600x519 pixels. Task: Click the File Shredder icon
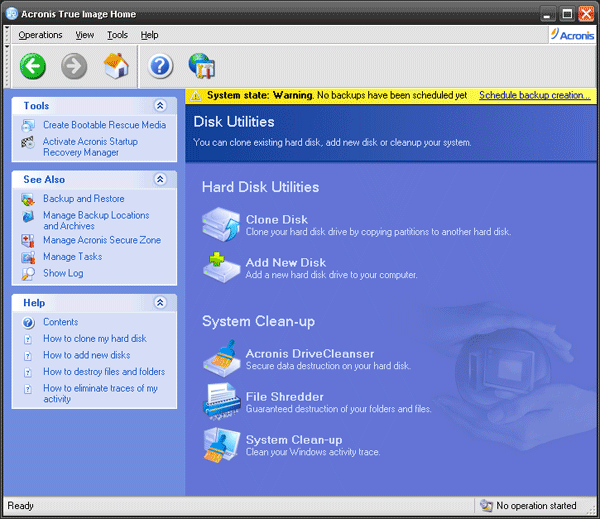(x=221, y=401)
